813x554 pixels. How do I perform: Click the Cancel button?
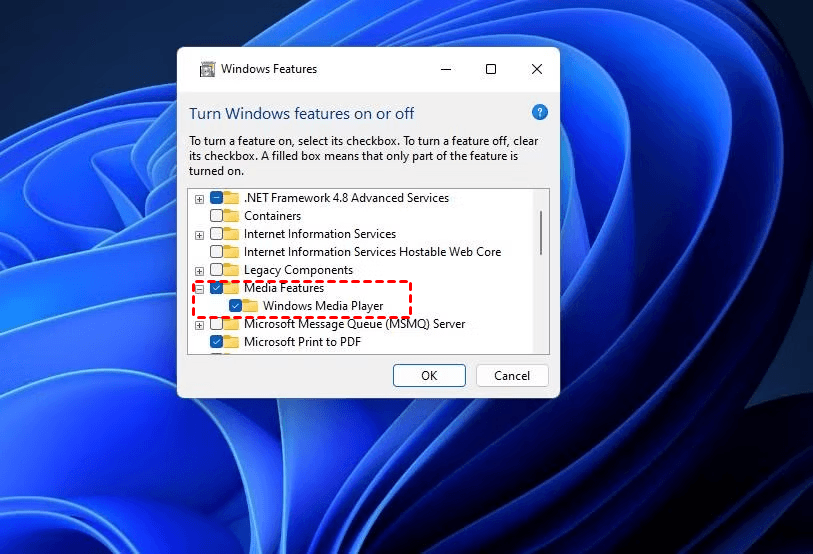click(511, 376)
